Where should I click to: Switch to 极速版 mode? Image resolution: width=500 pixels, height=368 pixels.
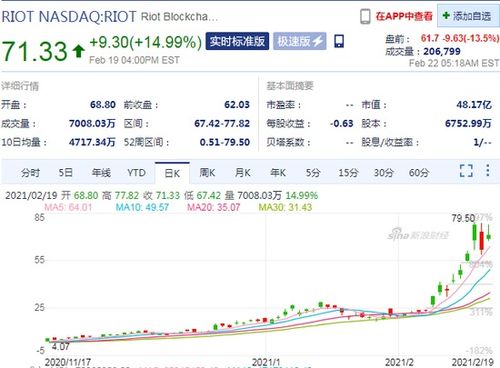299,41
